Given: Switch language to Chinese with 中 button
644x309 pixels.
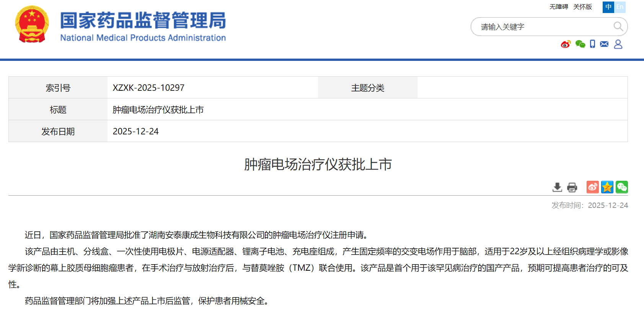Looking at the screenshot, I should pyautogui.click(x=608, y=7).
